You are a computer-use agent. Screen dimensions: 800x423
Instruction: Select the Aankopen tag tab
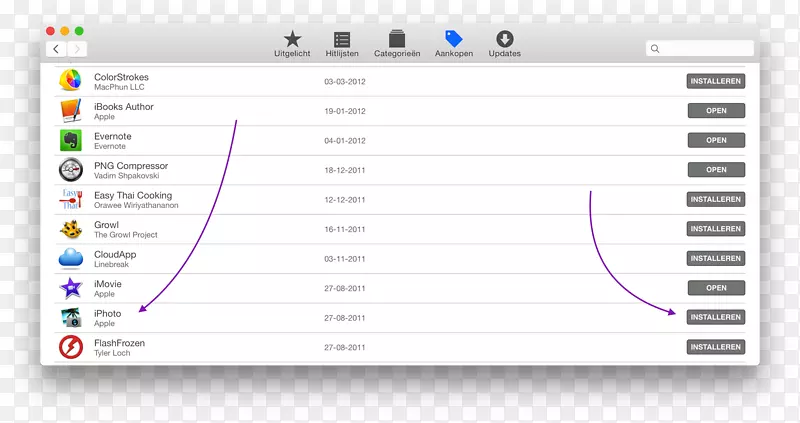(454, 44)
